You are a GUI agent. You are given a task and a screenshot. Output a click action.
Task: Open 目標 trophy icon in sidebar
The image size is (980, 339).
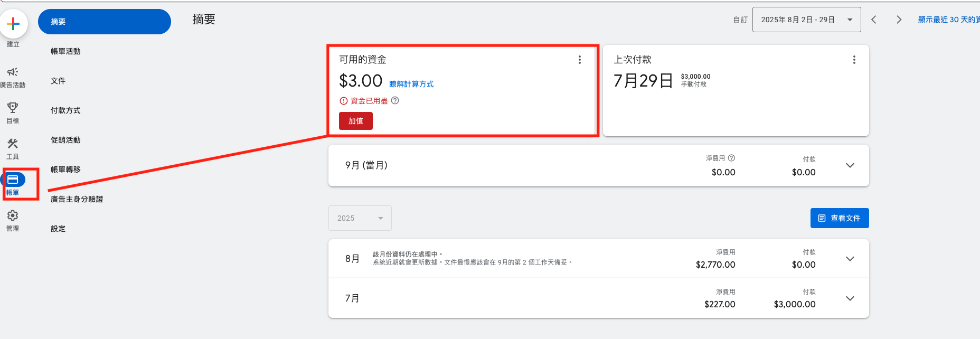click(x=13, y=108)
